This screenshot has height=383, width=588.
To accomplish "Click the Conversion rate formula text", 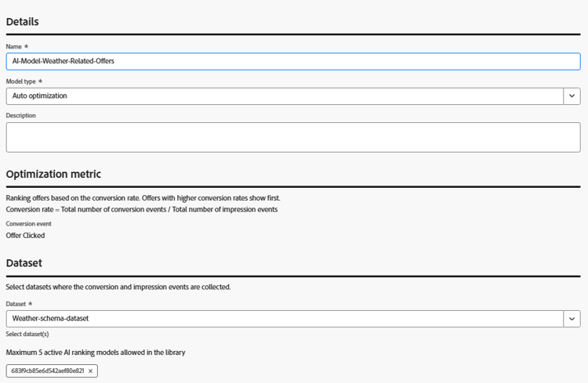I will coord(142,209).
